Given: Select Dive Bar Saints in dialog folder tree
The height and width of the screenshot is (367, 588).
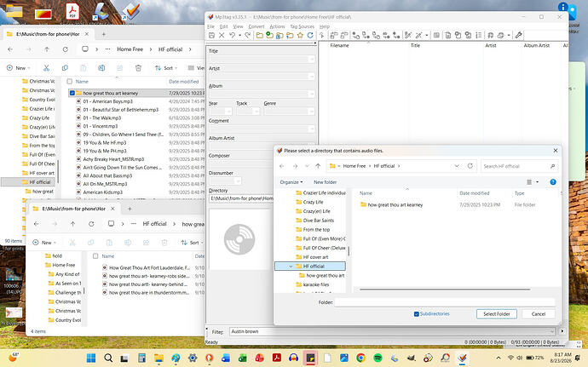Looking at the screenshot, I should click(318, 221).
